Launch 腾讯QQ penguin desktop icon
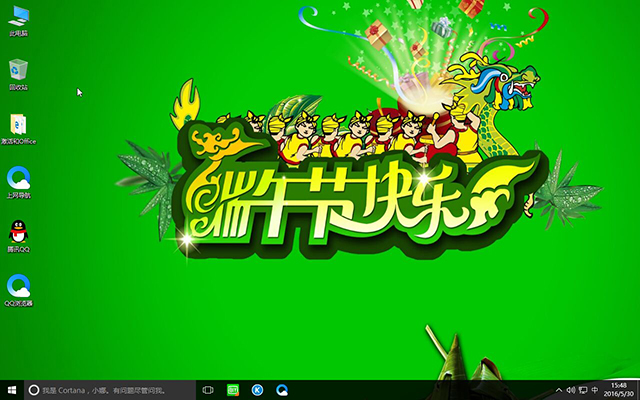 point(18,232)
